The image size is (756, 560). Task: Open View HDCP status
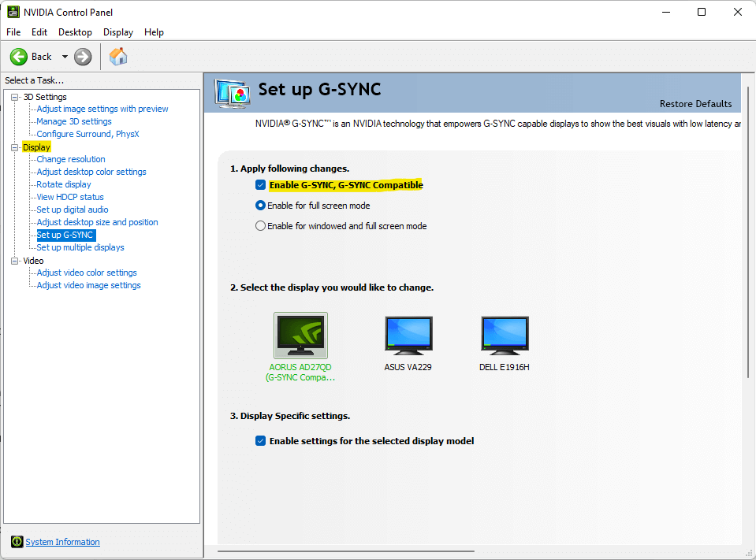point(70,197)
